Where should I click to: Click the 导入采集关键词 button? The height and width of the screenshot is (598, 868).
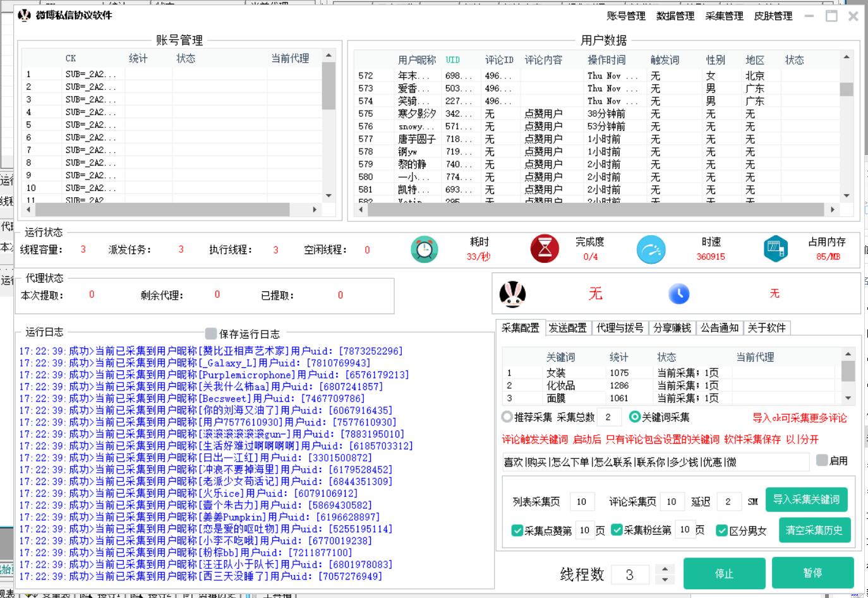(x=806, y=499)
